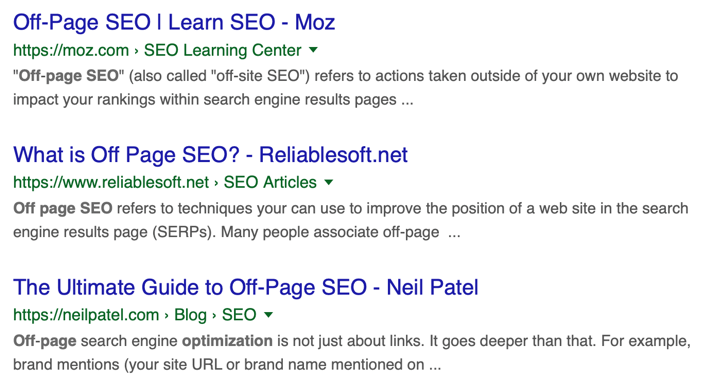Click the 'Blog' breadcrumb under Neil Patel
Image resolution: width=712 pixels, height=391 pixels.
point(190,315)
